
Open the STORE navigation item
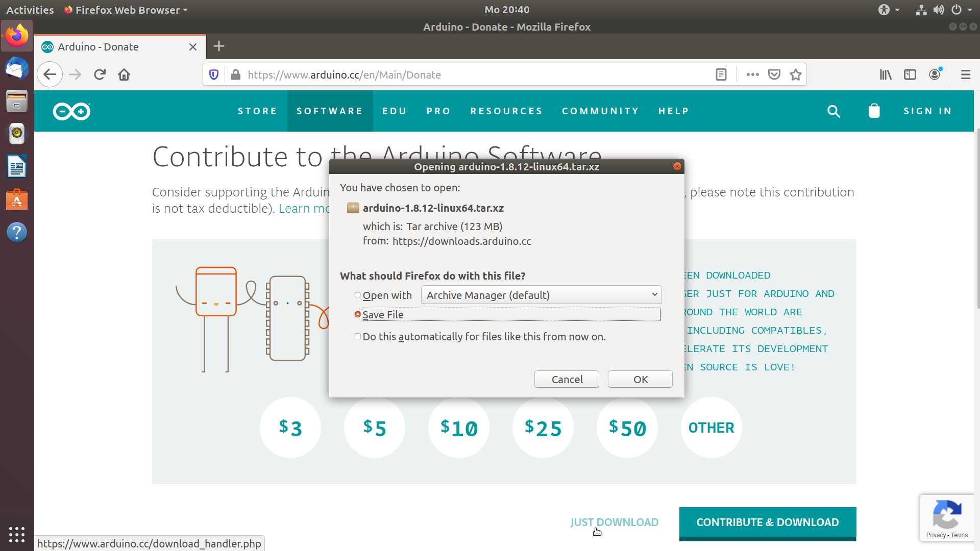pos(257,111)
